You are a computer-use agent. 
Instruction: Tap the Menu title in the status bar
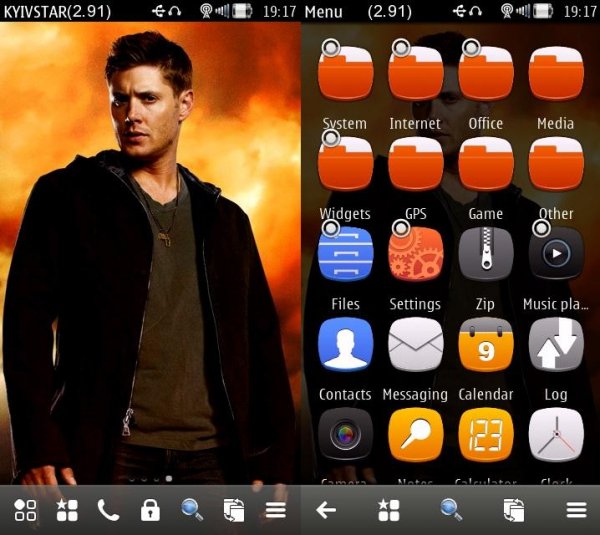(323, 12)
